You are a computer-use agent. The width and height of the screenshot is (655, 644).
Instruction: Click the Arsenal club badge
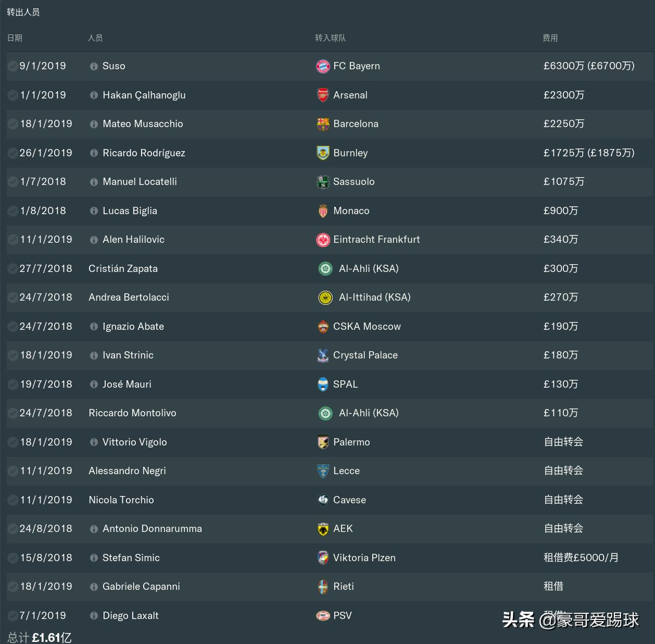pyautogui.click(x=323, y=95)
